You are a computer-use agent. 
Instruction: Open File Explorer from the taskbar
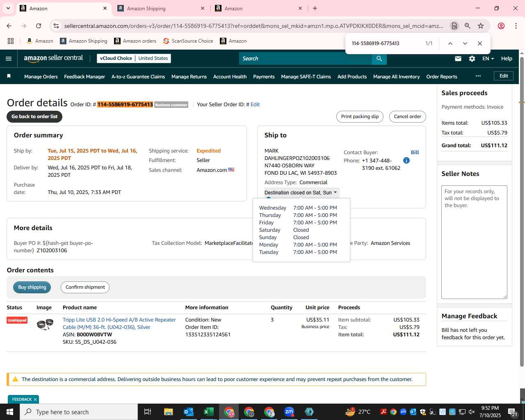[168, 412]
